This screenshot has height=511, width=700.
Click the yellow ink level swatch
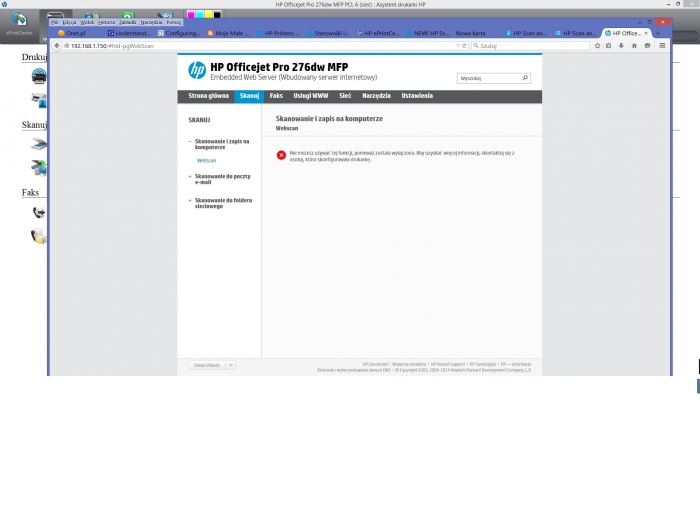(208, 14)
